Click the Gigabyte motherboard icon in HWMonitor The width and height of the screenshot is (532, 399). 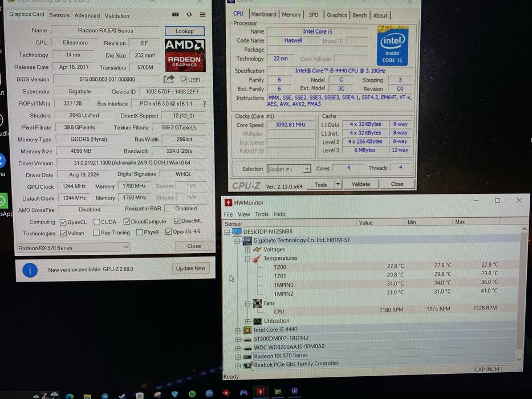(247, 241)
